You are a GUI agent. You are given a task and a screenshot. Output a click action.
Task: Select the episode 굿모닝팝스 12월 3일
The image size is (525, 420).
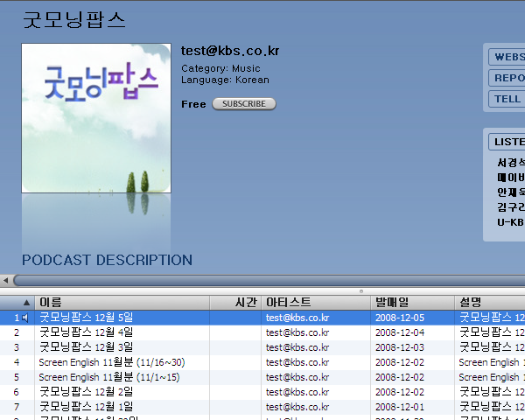click(x=87, y=347)
